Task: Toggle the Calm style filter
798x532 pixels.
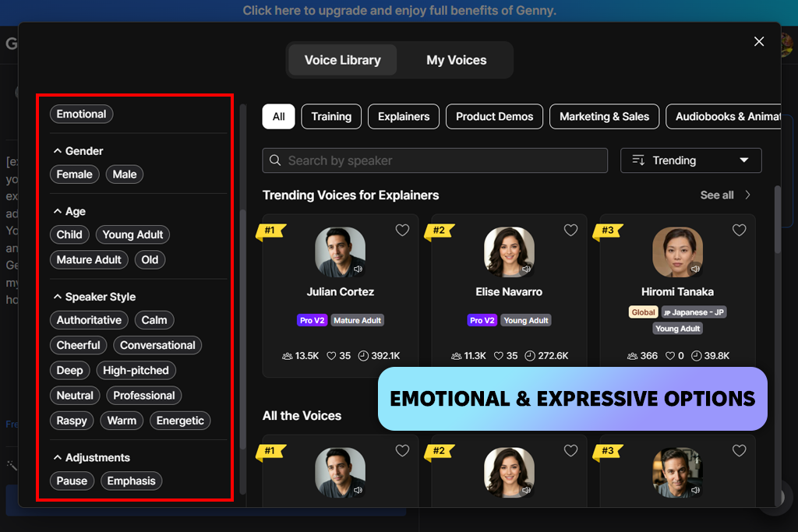Action: click(x=154, y=320)
